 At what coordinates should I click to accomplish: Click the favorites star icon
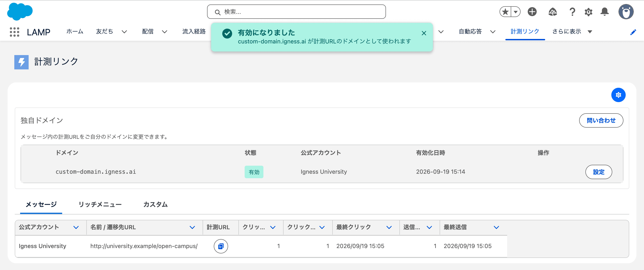pyautogui.click(x=505, y=12)
